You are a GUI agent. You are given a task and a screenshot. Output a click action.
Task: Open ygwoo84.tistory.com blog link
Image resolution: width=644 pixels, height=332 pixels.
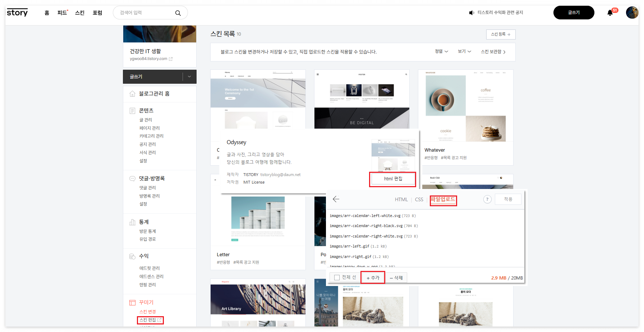148,59
